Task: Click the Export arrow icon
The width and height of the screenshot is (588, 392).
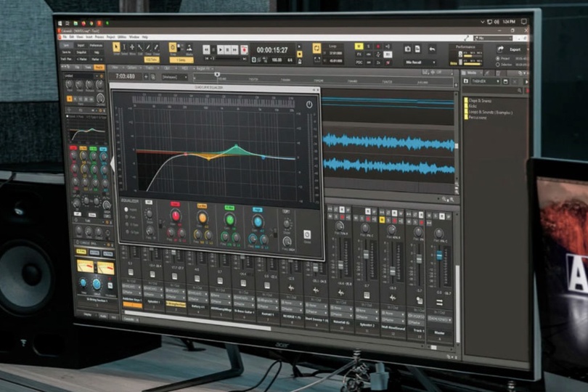Action: (x=500, y=49)
